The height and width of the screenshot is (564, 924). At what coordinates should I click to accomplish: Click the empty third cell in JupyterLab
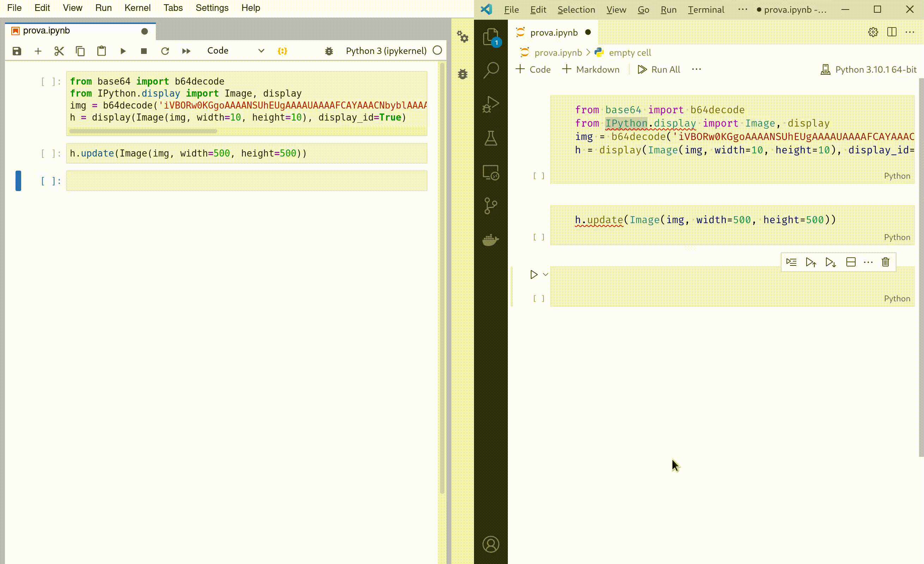click(247, 180)
